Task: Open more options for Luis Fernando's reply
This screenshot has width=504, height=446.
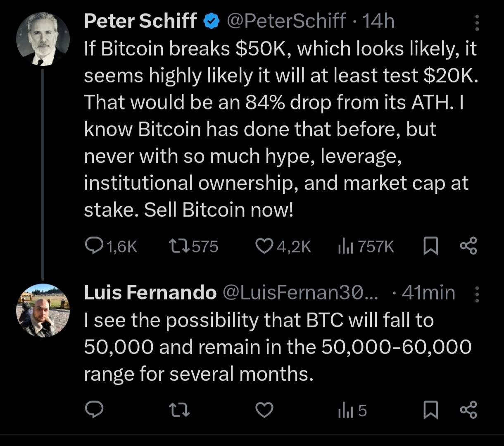Action: tap(477, 295)
